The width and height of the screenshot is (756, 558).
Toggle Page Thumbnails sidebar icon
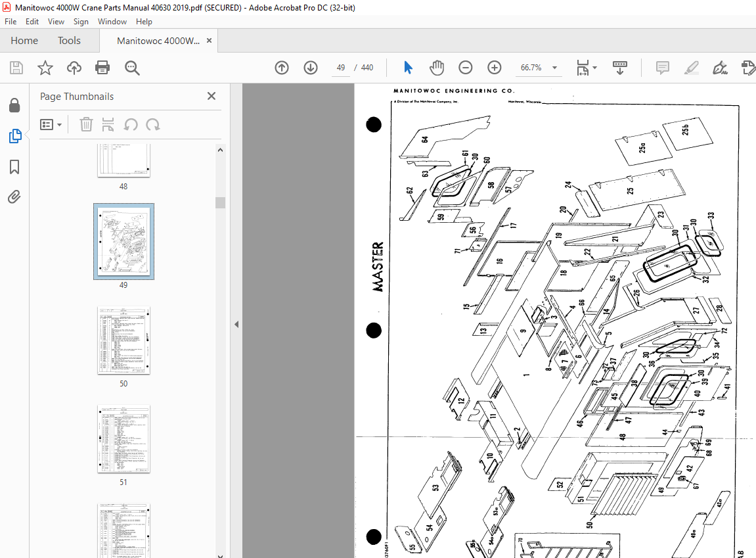pyautogui.click(x=15, y=136)
